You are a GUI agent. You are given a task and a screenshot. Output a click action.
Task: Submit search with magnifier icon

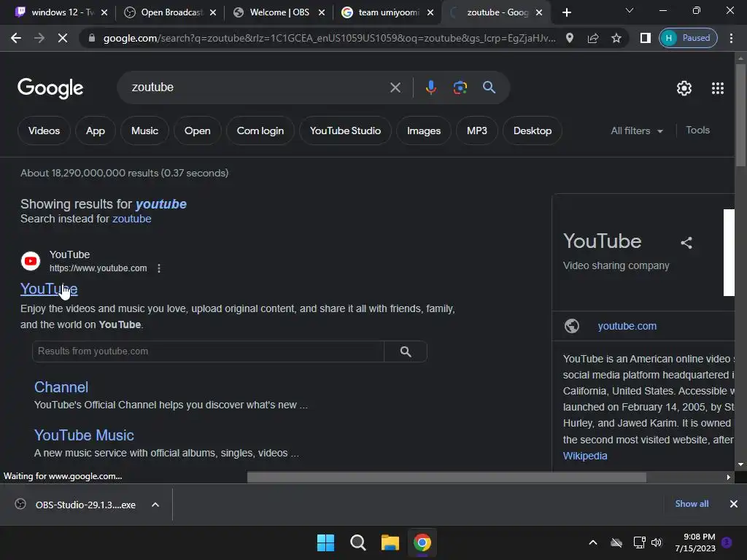click(489, 87)
